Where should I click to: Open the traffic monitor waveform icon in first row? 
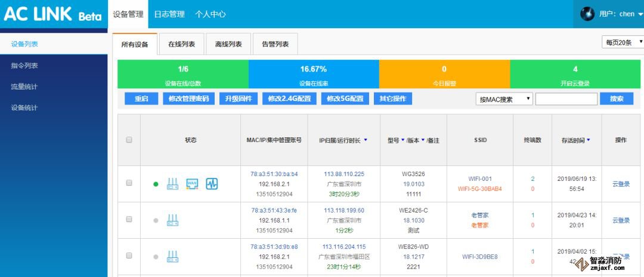coord(212,184)
